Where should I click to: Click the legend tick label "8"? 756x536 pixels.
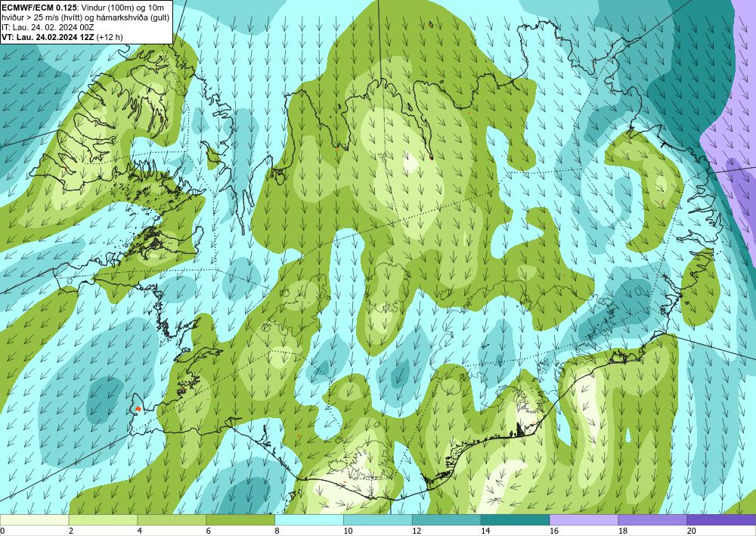[277, 531]
